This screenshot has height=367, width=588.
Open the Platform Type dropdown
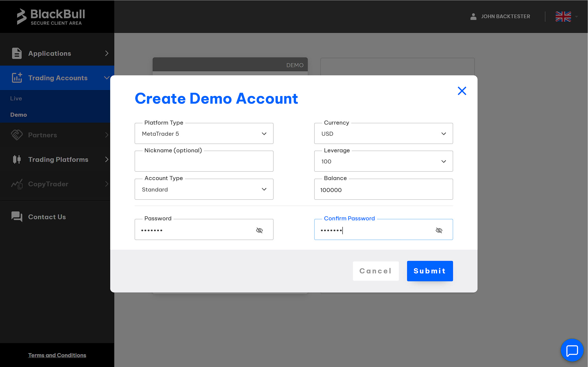click(x=204, y=134)
